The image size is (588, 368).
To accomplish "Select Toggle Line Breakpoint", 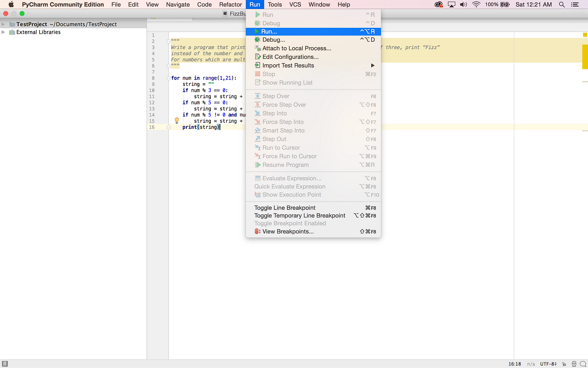I will 313,208.
